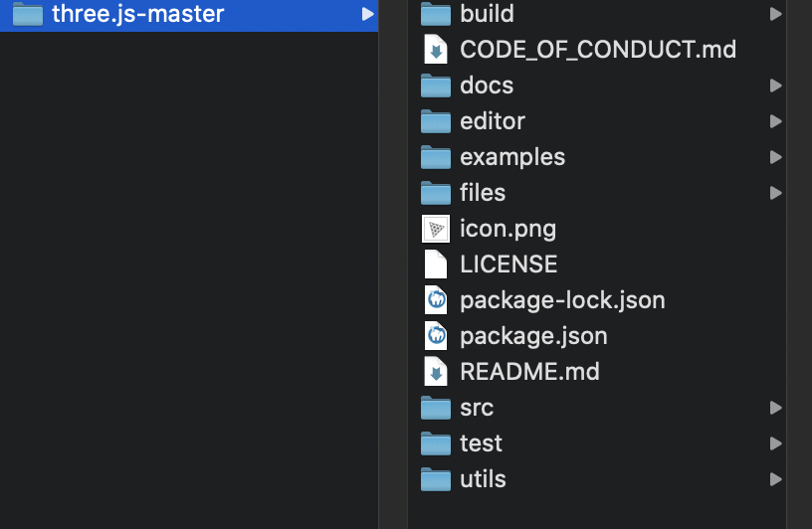Select the LICENSE blank document icon
812x529 pixels.
[x=436, y=264]
